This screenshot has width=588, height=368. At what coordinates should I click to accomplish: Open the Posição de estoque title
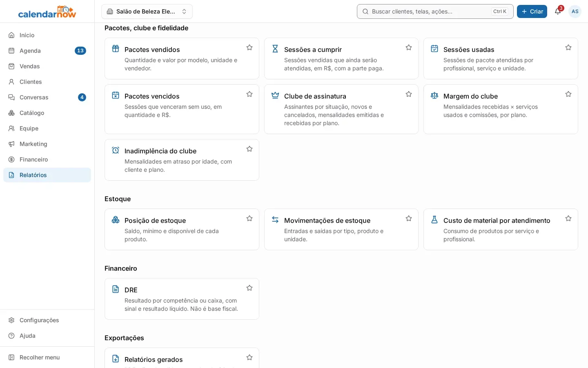(155, 220)
